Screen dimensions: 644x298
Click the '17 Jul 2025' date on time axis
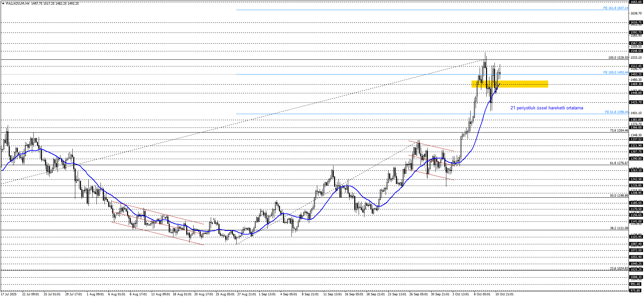tap(8, 294)
